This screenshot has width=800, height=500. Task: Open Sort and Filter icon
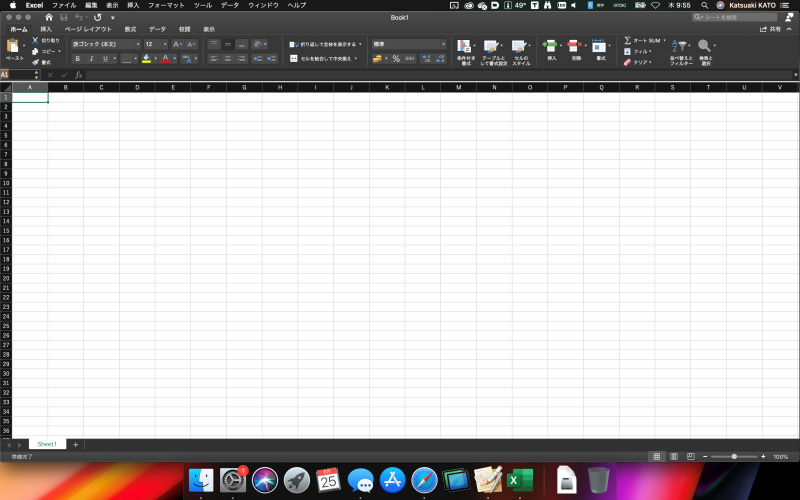679,46
